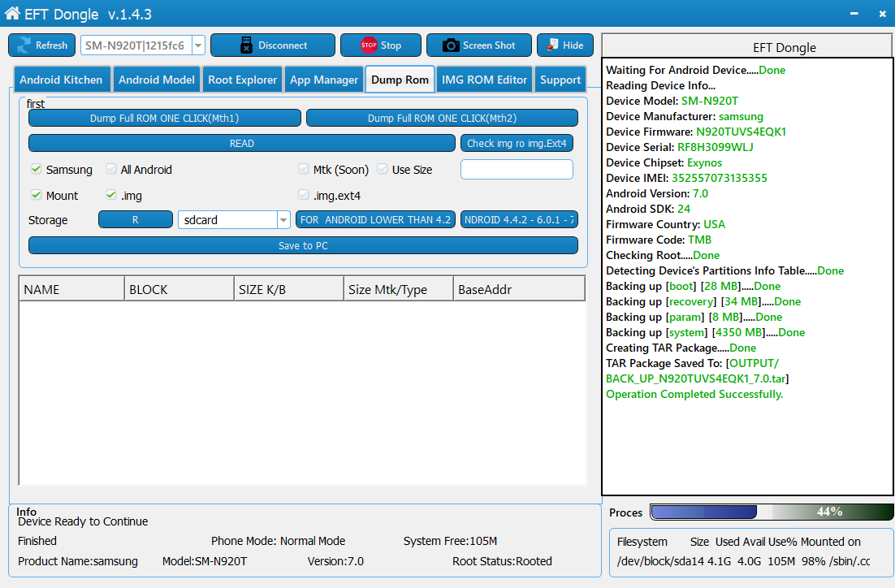Screen dimensions: 895x588
Task: Click the BaseAddr column header
Action: [x=519, y=289]
